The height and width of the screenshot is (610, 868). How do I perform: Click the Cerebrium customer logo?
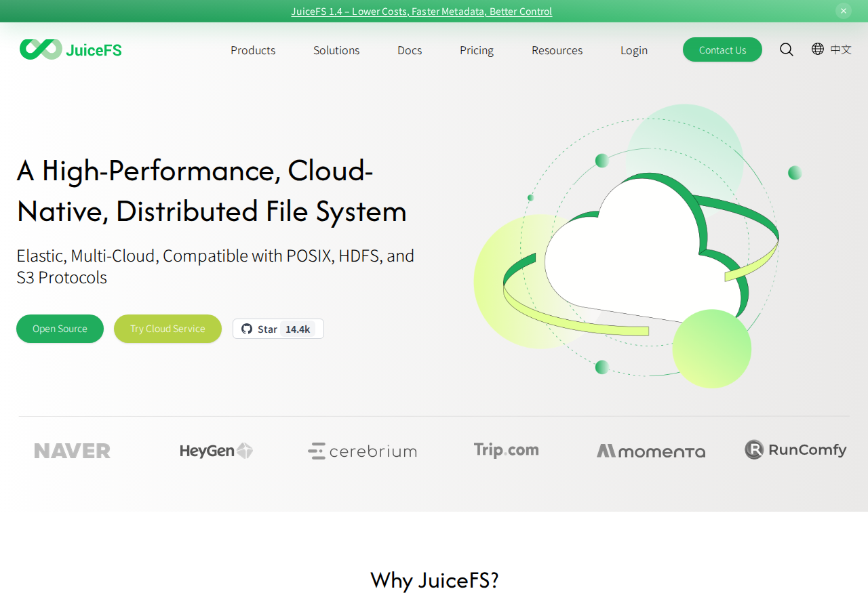click(x=362, y=451)
